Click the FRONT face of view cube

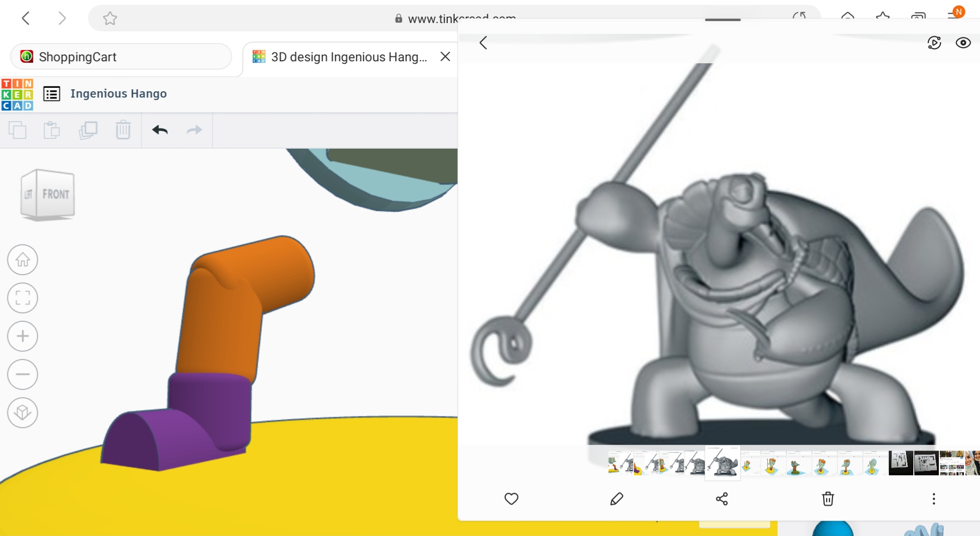[x=55, y=194]
